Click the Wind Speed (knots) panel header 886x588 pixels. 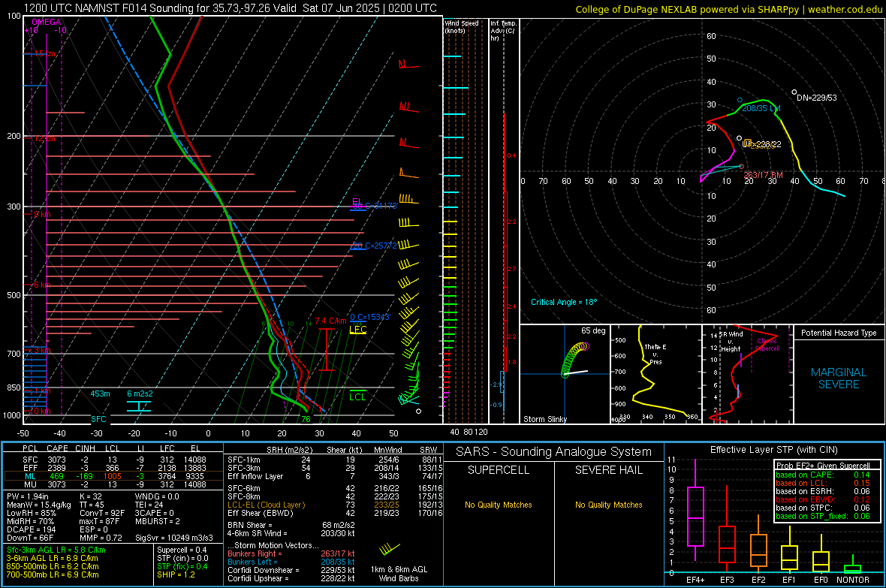click(462, 26)
